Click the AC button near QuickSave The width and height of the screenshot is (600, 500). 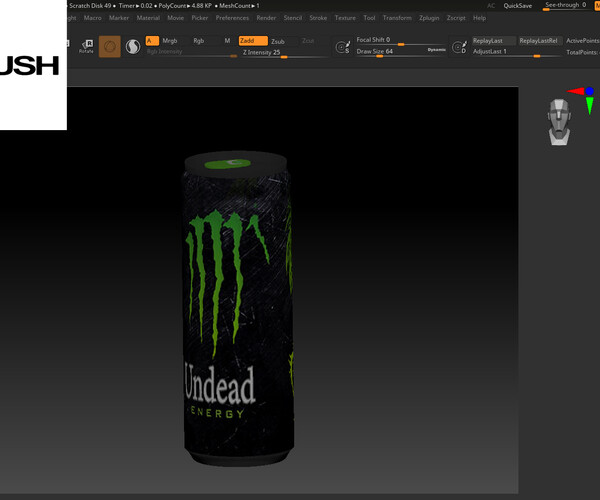[491, 5]
